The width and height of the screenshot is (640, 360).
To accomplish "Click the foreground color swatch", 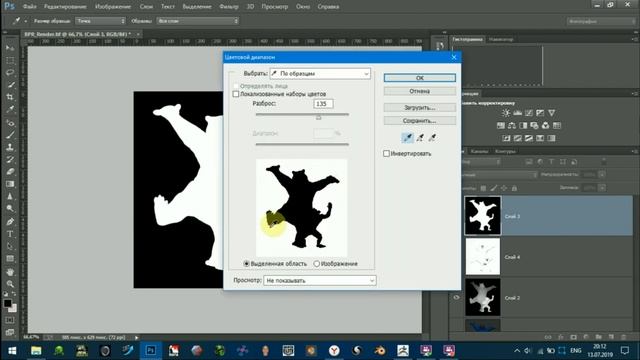I will tap(7, 303).
